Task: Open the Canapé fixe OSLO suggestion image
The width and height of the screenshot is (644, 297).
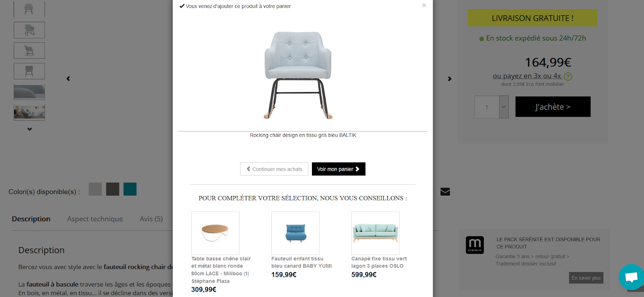Action: (x=376, y=233)
